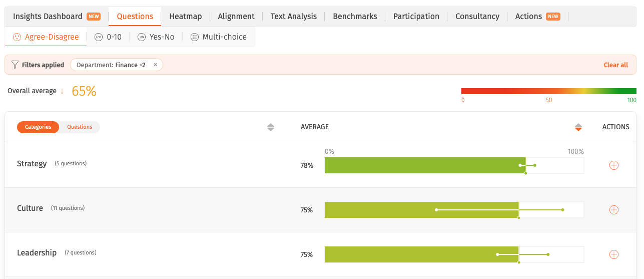Select the Agree-Disagree question type
Image resolution: width=644 pixels, height=279 pixels.
[x=46, y=37]
